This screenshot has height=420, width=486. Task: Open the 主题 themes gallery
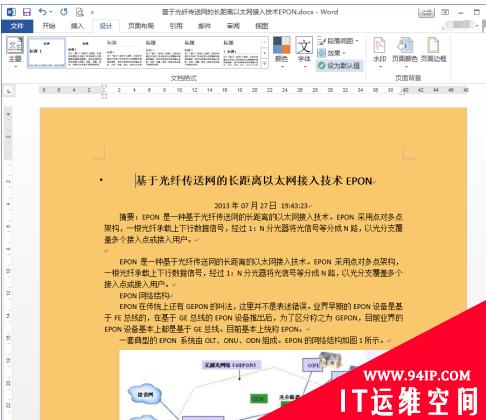point(15,52)
